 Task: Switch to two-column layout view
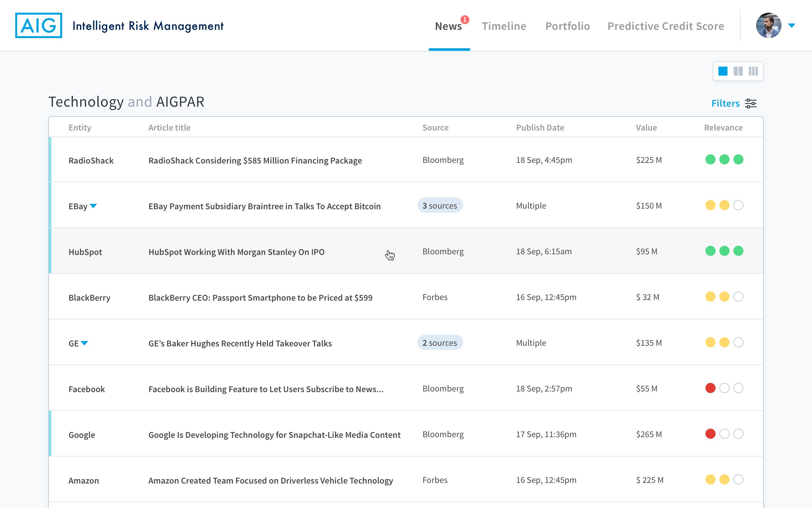pos(738,71)
